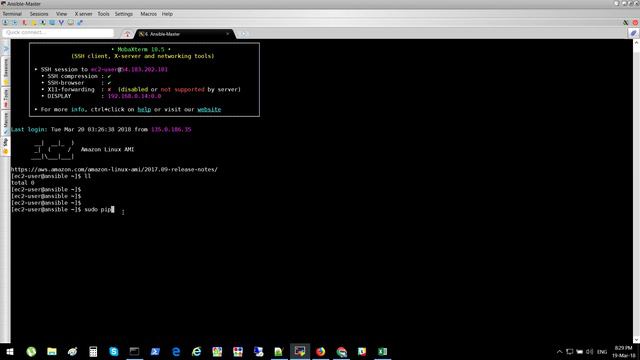640x360 pixels.
Task: Click the ec2-user SSH session address
Action: point(129,69)
